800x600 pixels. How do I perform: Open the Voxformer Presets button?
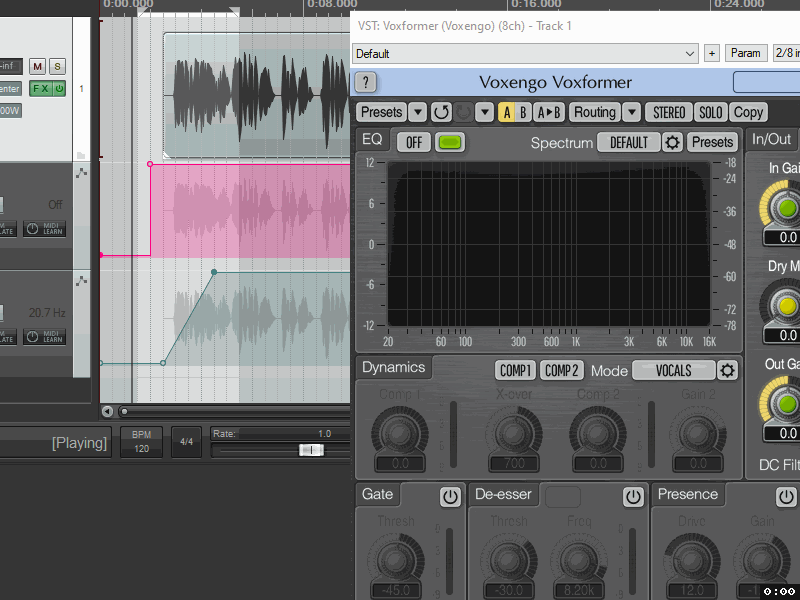tap(382, 112)
